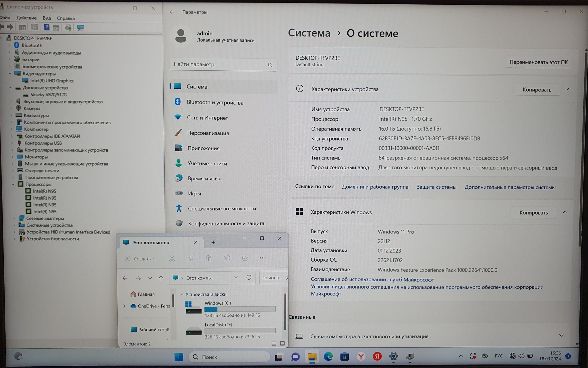Expand Сдача компьютера в счет нового section

(561, 336)
